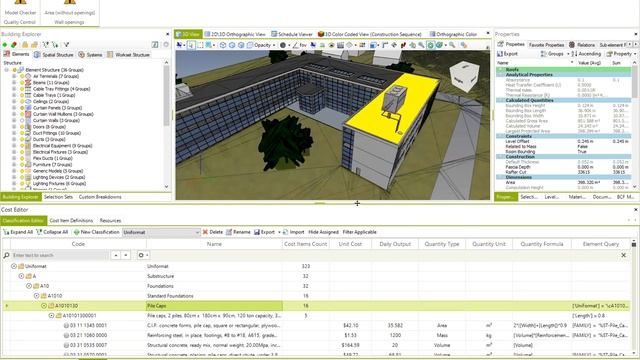The height and width of the screenshot is (360, 640).
Task: Toggle visibility bulb for Air Terminals
Action: (x=22, y=76)
